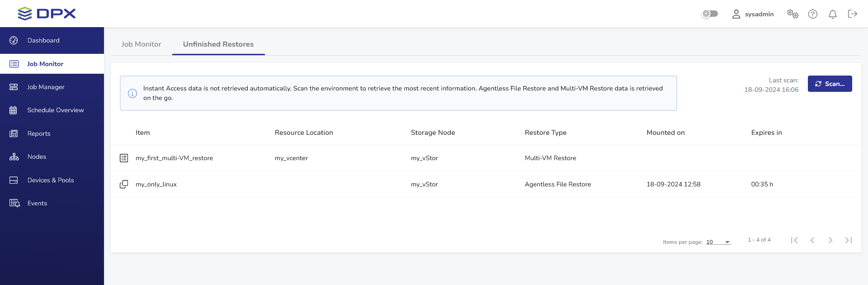This screenshot has height=285, width=868.
Task: Open Job Manager in sidebar
Action: 46,87
